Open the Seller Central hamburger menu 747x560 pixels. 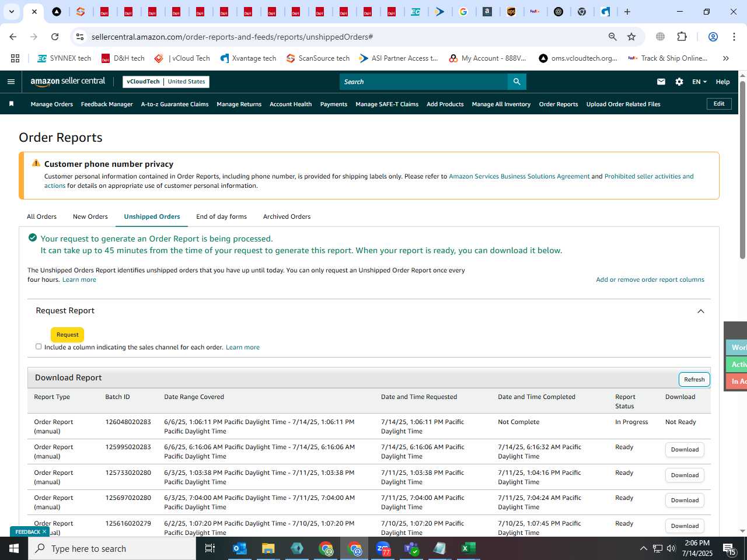[x=11, y=82]
